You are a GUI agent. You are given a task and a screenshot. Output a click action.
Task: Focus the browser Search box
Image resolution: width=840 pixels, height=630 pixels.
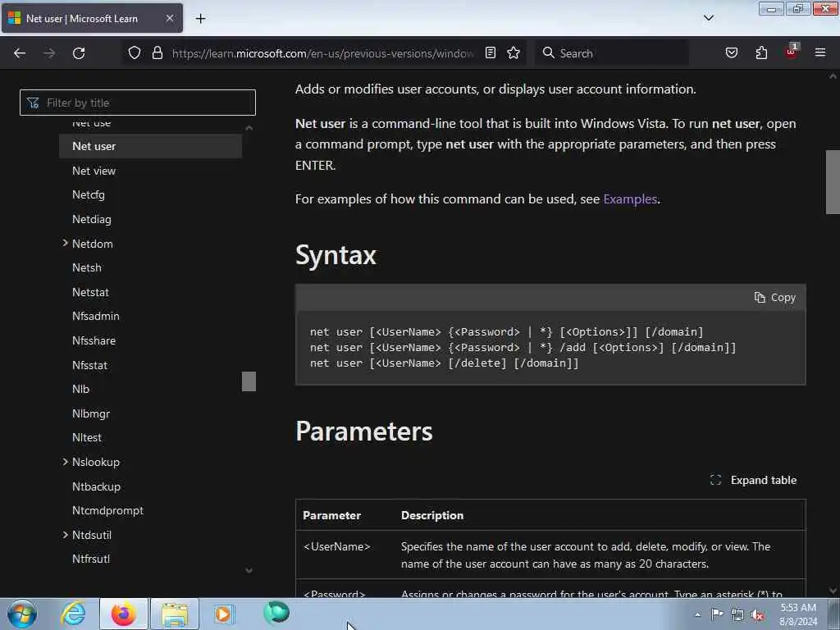(612, 53)
